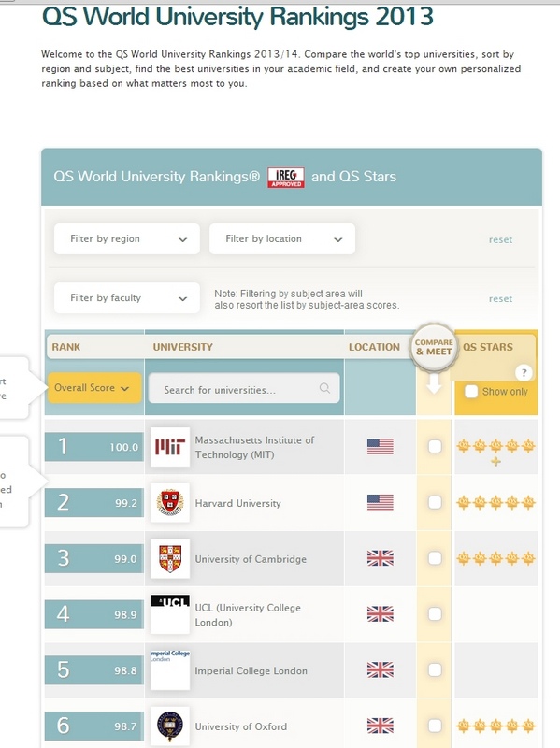Click the Search for universities field
Image resolution: width=560 pixels, height=748 pixels.
click(x=244, y=388)
